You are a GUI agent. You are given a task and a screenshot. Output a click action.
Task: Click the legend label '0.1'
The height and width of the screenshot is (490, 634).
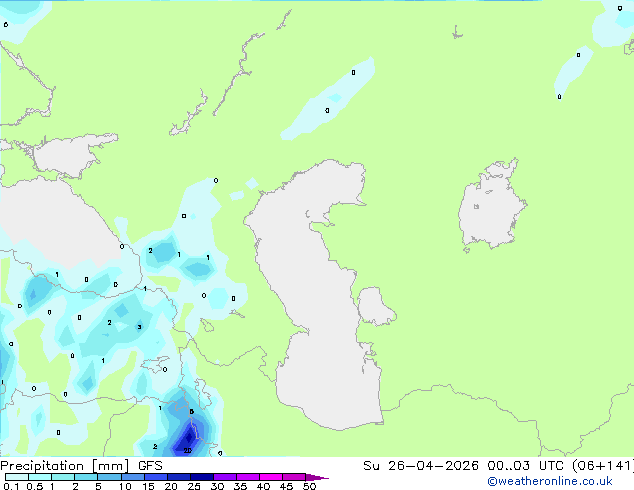click(11, 486)
